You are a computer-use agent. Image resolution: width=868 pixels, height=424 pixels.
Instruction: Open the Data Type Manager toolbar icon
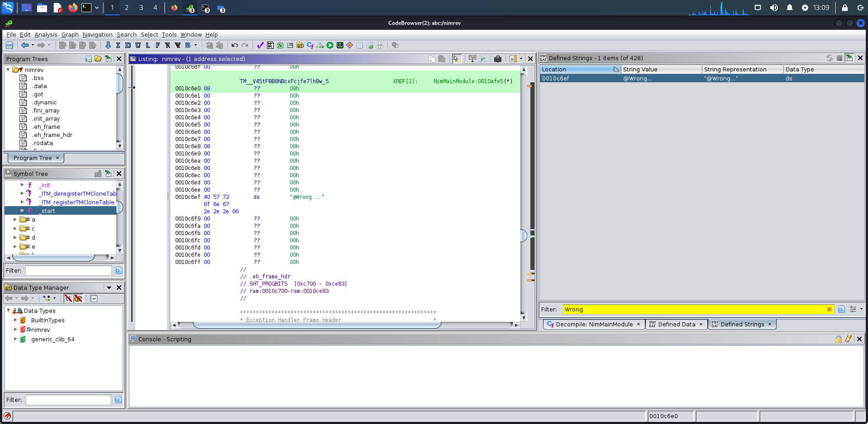(300, 45)
